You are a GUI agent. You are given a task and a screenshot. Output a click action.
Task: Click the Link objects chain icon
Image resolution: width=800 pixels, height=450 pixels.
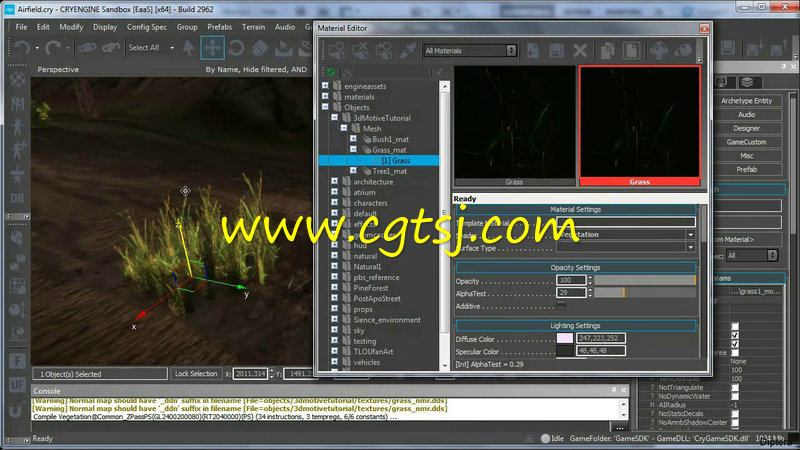(x=87, y=48)
